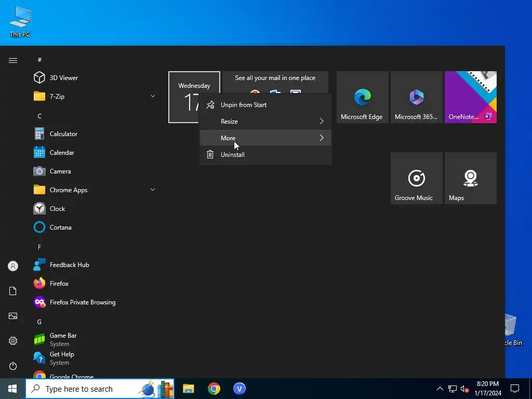Open Feedback Hub

(95, 264)
